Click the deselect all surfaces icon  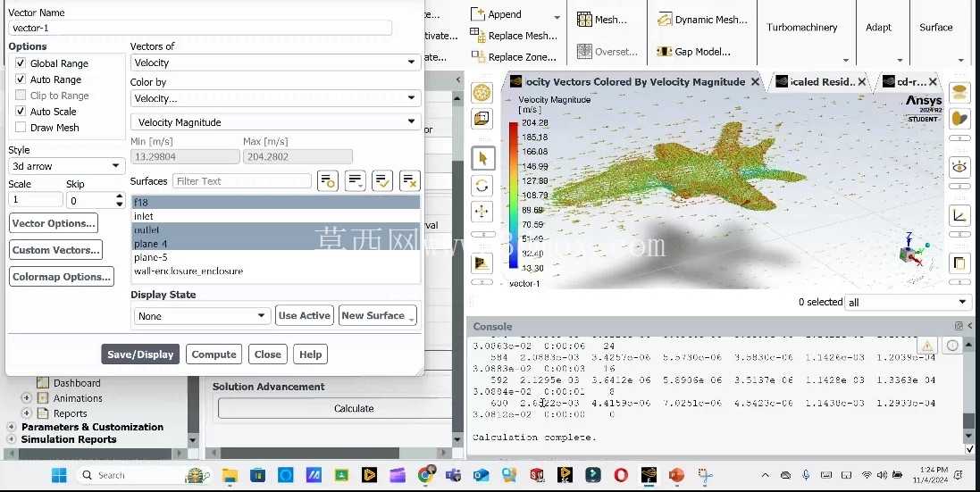409,181
